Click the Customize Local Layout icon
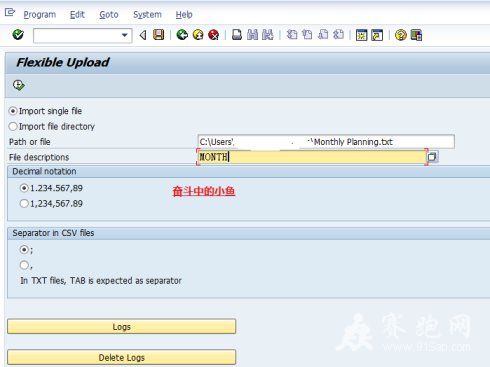This screenshot has width=490, height=367. (x=416, y=35)
